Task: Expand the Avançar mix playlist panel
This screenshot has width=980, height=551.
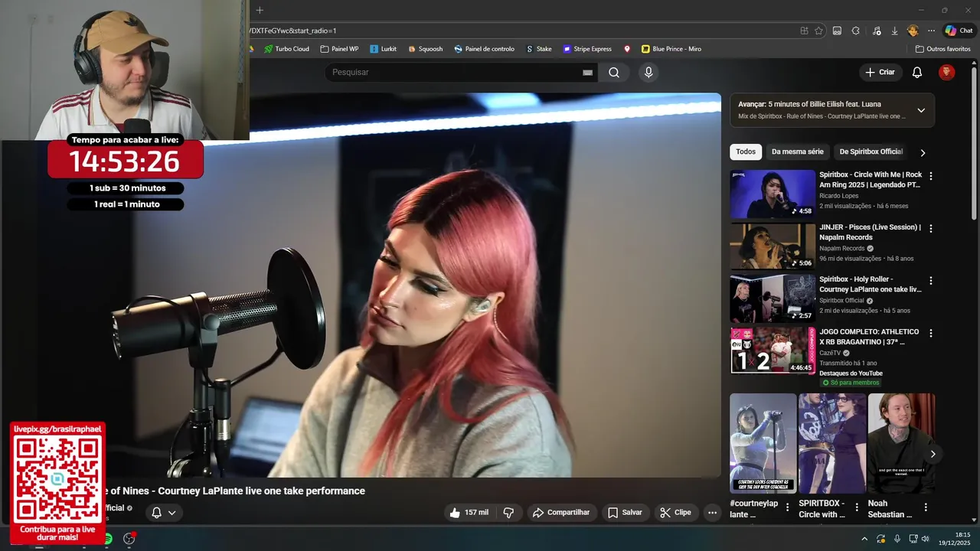Action: pos(921,110)
